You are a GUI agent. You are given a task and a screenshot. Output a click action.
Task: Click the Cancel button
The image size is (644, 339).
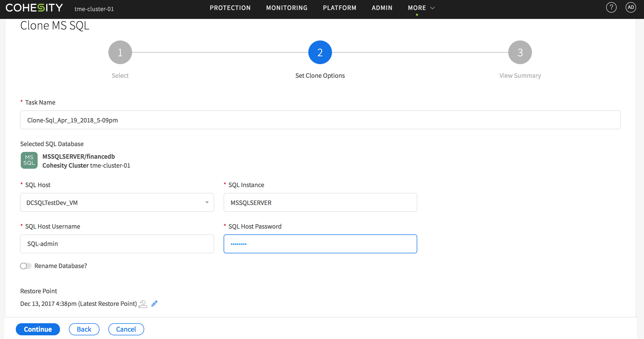[126, 329]
